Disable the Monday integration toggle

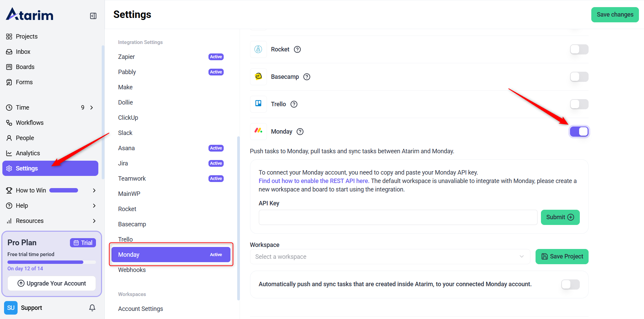click(x=579, y=132)
